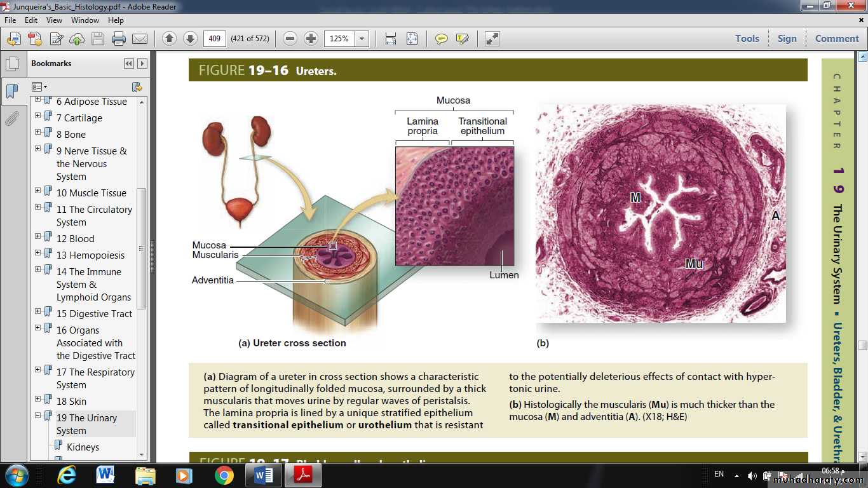The image size is (868, 488).
Task: Open the bookmark options dropdown menu
Action: pyautogui.click(x=39, y=87)
